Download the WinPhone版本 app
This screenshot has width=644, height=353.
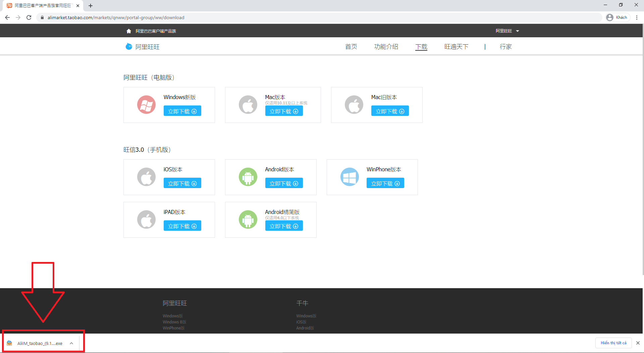(x=385, y=183)
